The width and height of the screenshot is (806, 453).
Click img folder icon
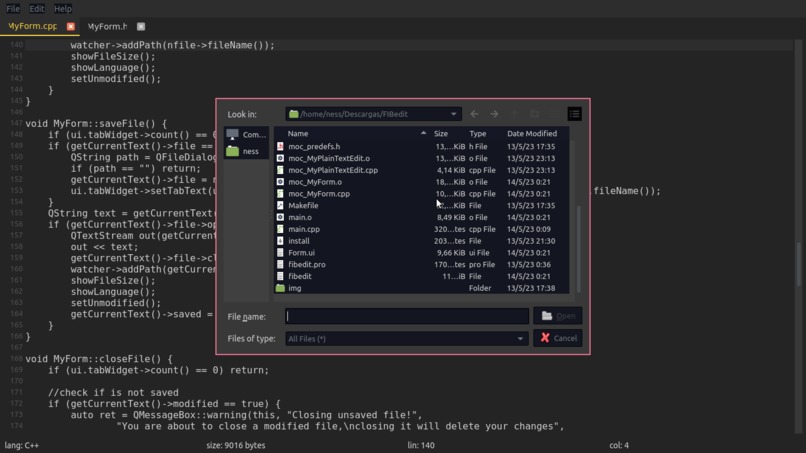click(280, 288)
